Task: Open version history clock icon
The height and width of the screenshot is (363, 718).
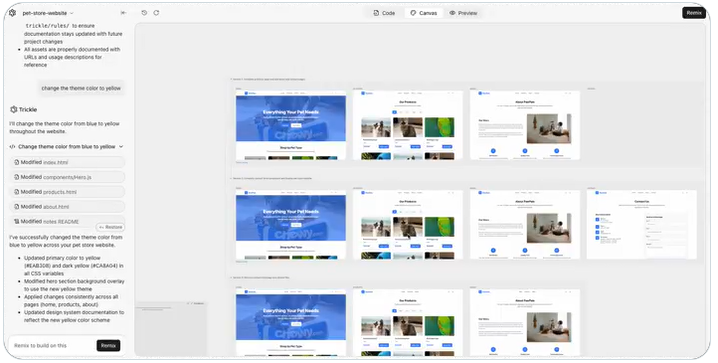Action: coord(144,13)
